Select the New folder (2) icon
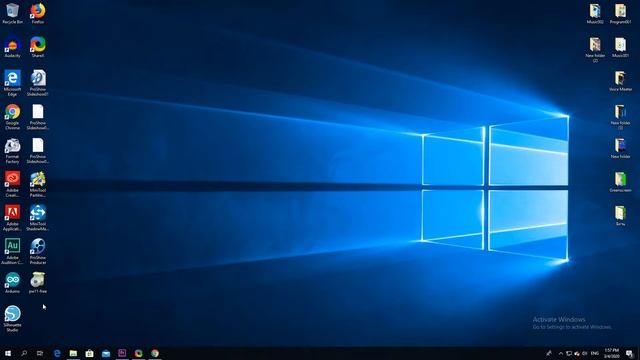This screenshot has height=360, width=640. point(595,49)
